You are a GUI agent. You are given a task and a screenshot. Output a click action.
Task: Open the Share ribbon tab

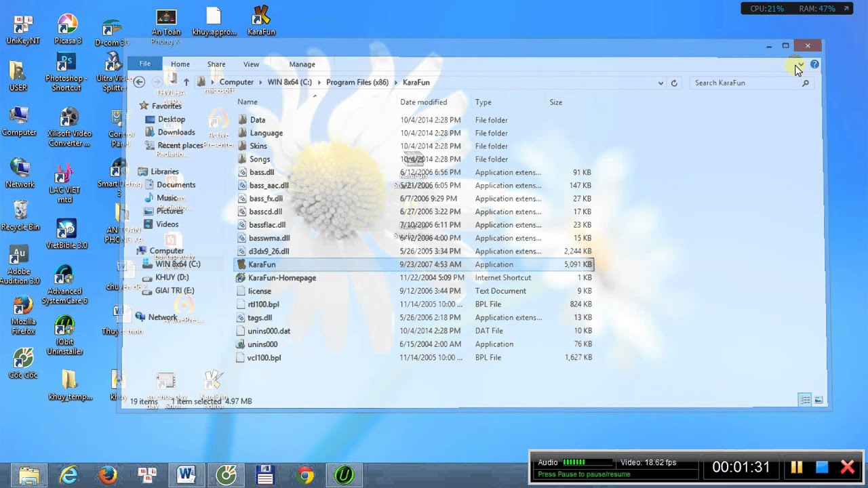pyautogui.click(x=216, y=64)
